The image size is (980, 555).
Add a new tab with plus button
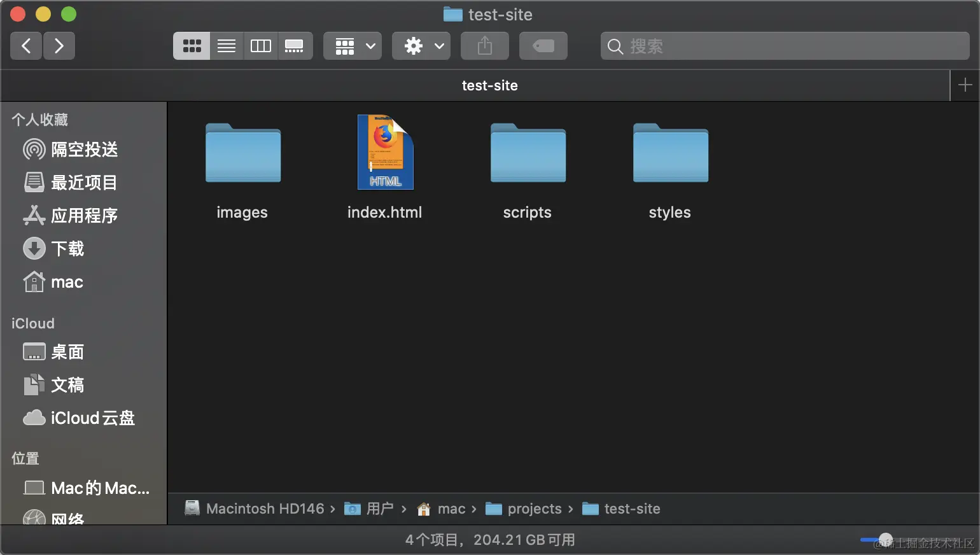(965, 85)
